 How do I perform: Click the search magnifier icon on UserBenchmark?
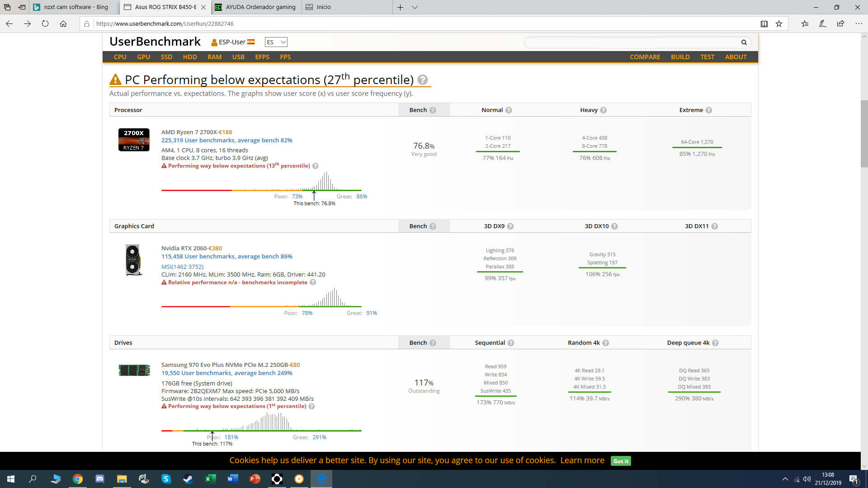coord(744,42)
